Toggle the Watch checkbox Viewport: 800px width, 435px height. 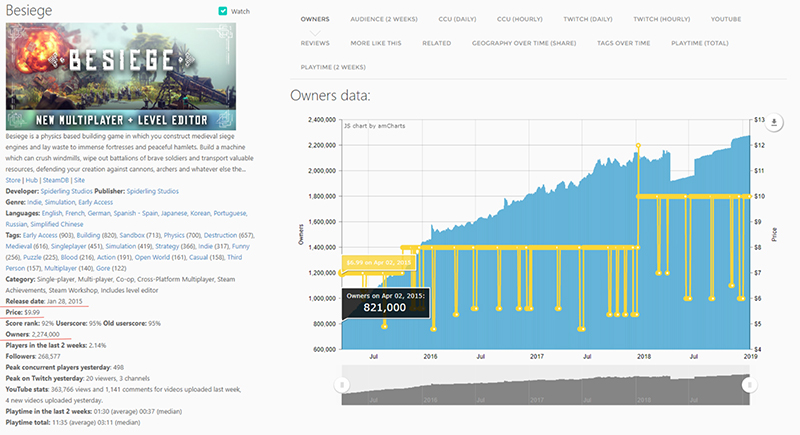[222, 11]
